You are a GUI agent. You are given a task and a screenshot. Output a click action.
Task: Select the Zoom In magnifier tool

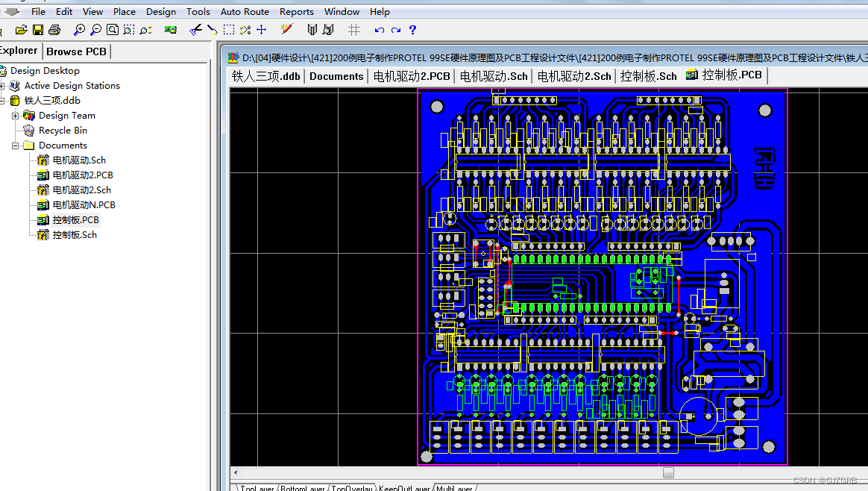point(79,30)
